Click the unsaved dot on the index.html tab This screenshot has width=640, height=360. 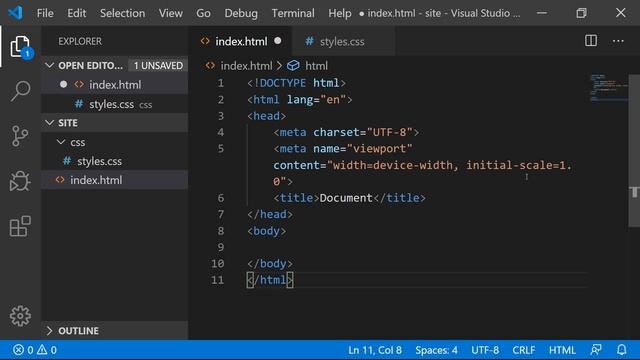[278, 41]
